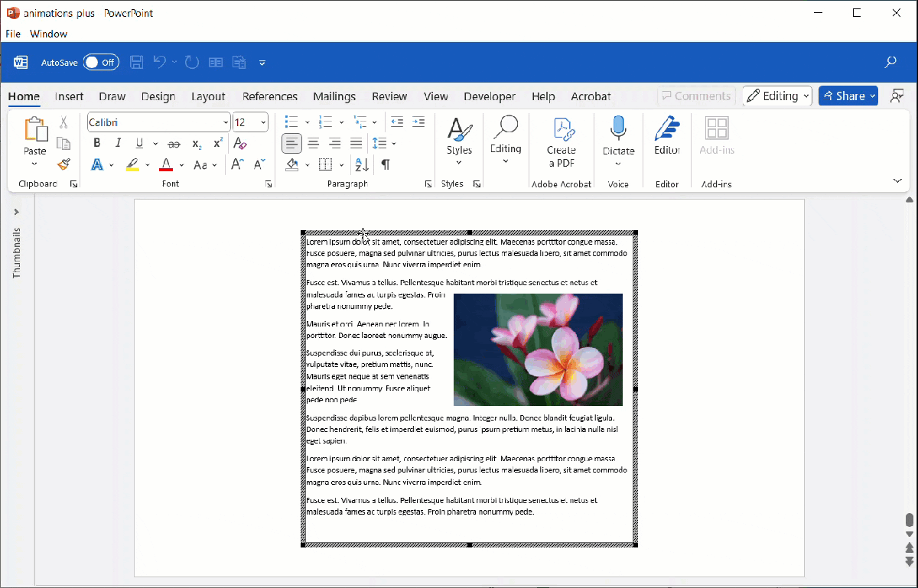
Task: Open the font size 12 dropdown
Action: point(263,122)
